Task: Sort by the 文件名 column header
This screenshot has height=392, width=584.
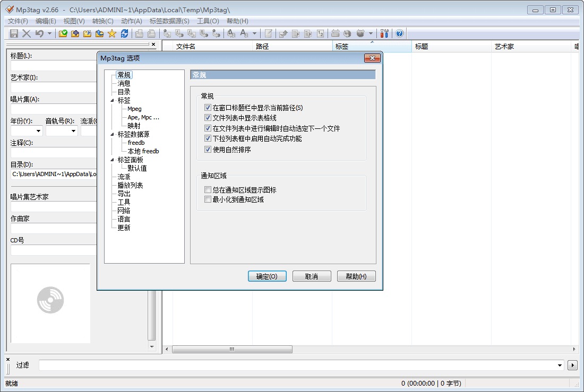Action: point(213,47)
